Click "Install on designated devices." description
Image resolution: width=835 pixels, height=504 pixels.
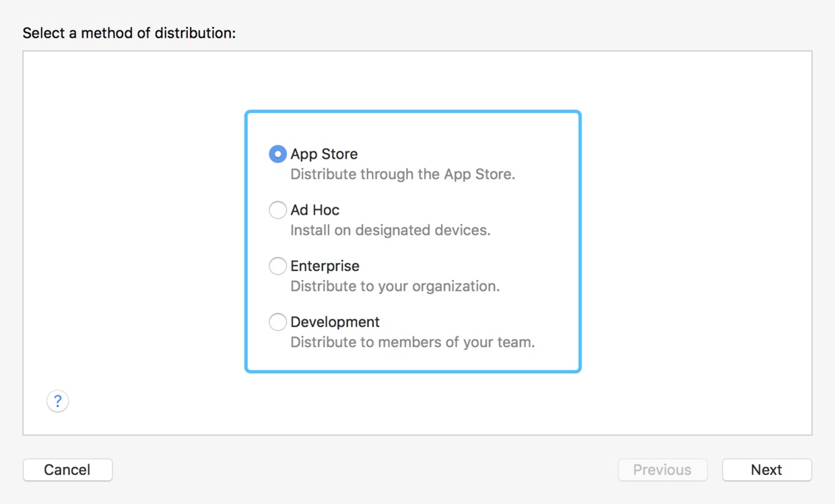pos(390,230)
